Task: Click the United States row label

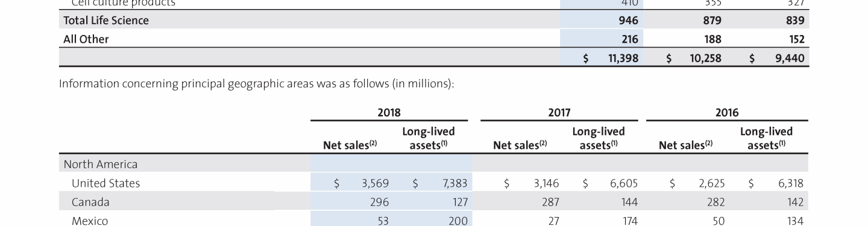Action: pos(105,183)
